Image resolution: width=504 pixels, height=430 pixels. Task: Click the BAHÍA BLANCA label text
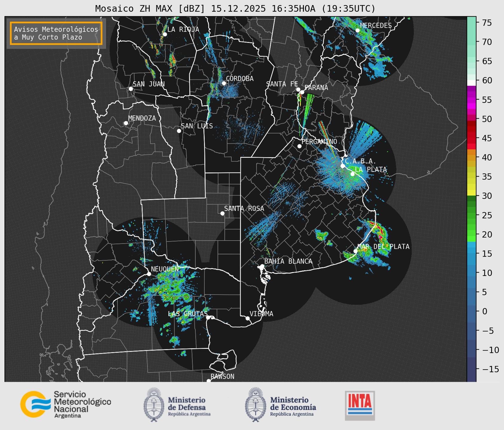click(x=288, y=261)
